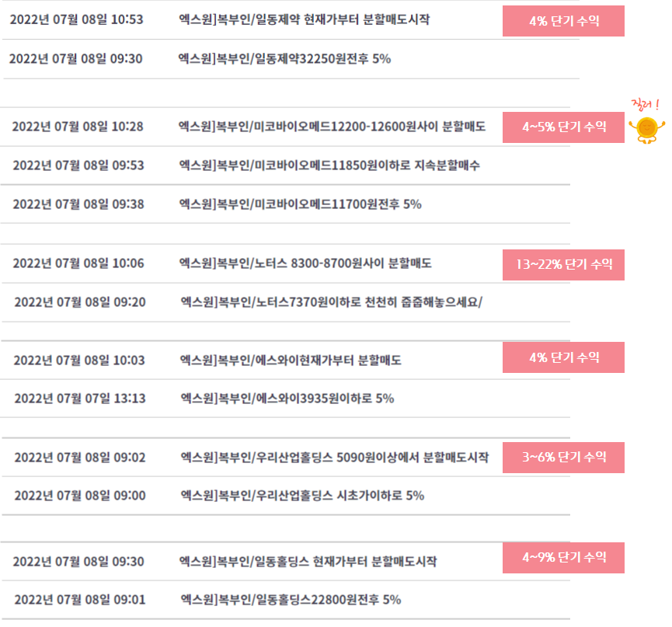This screenshot has height=627, width=672.
Task: Select the 4~5% 단기 수익 badge
Action: pos(563,127)
